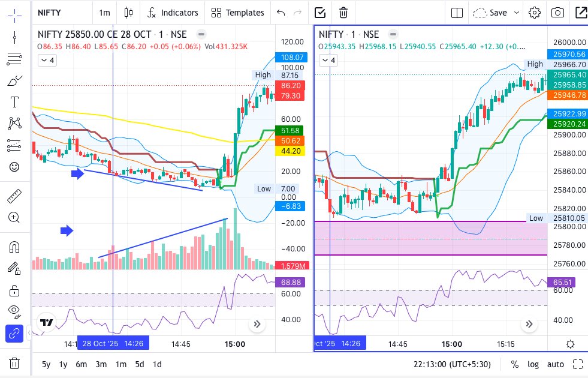Open the Indicators dialog
Viewport: 588px width, 378px height.
(x=173, y=13)
